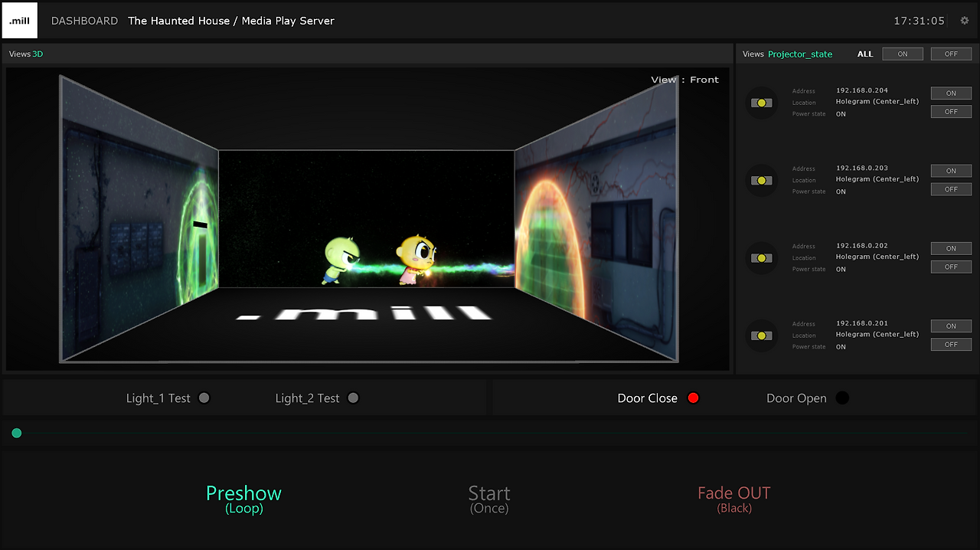Click the 192.168.0.201 address text
This screenshot has width=980, height=550.
tap(862, 323)
